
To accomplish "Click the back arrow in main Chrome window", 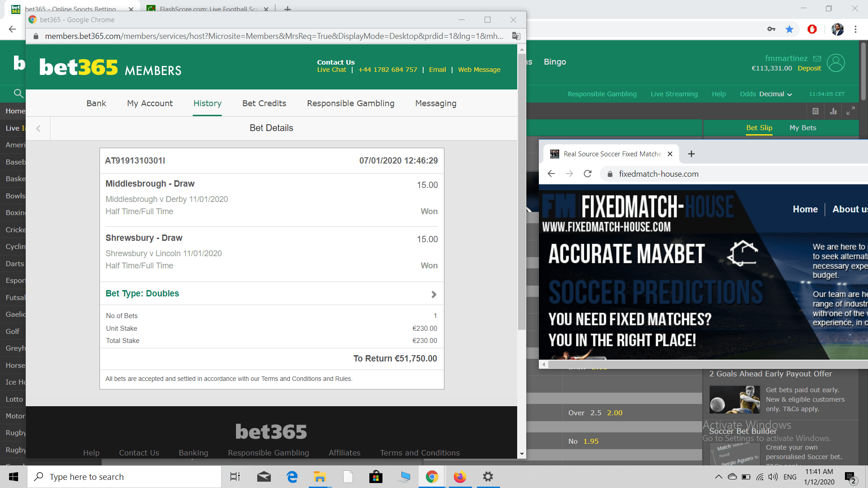I will (x=12, y=29).
